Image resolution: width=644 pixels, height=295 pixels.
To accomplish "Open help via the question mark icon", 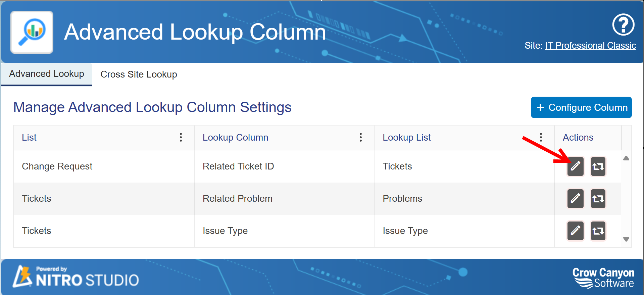I will (623, 24).
